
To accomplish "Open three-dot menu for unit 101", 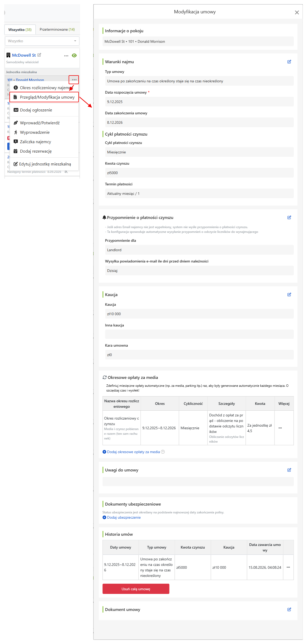I will pyautogui.click(x=74, y=80).
